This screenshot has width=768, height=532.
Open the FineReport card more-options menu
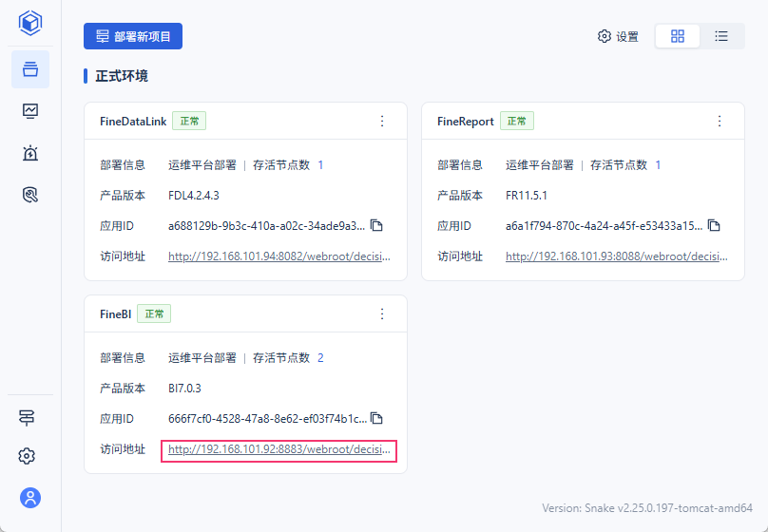tap(720, 121)
